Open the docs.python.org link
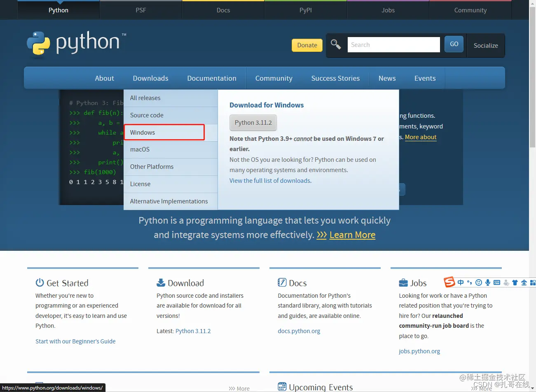 click(299, 331)
